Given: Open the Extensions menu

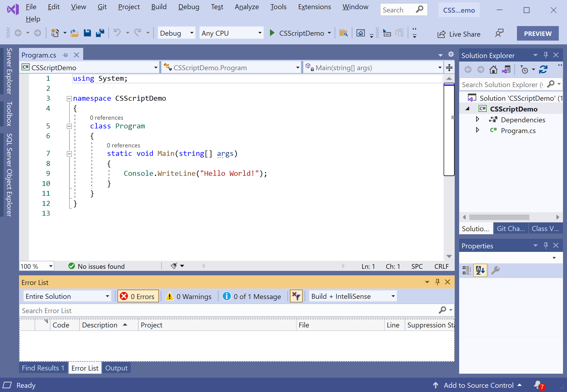Looking at the screenshot, I should point(314,7).
